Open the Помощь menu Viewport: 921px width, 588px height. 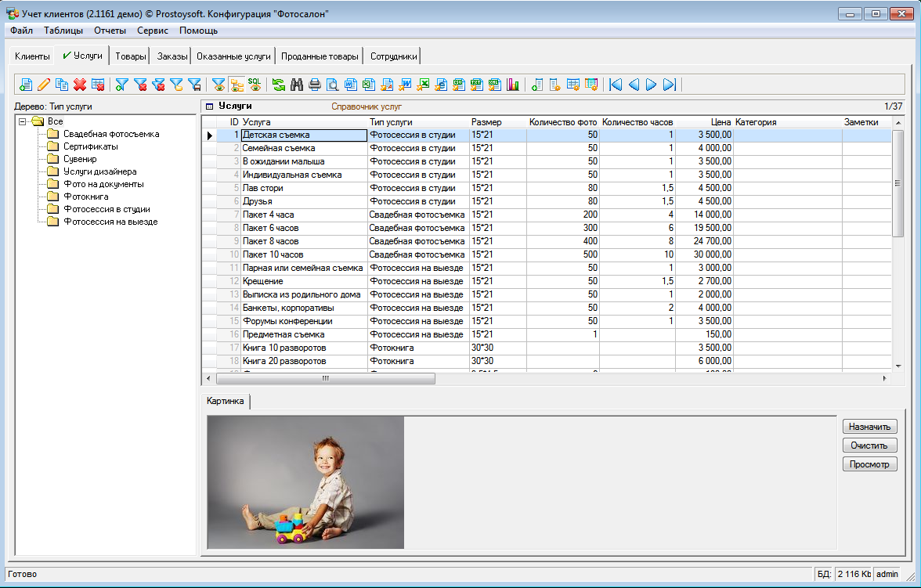pos(199,31)
